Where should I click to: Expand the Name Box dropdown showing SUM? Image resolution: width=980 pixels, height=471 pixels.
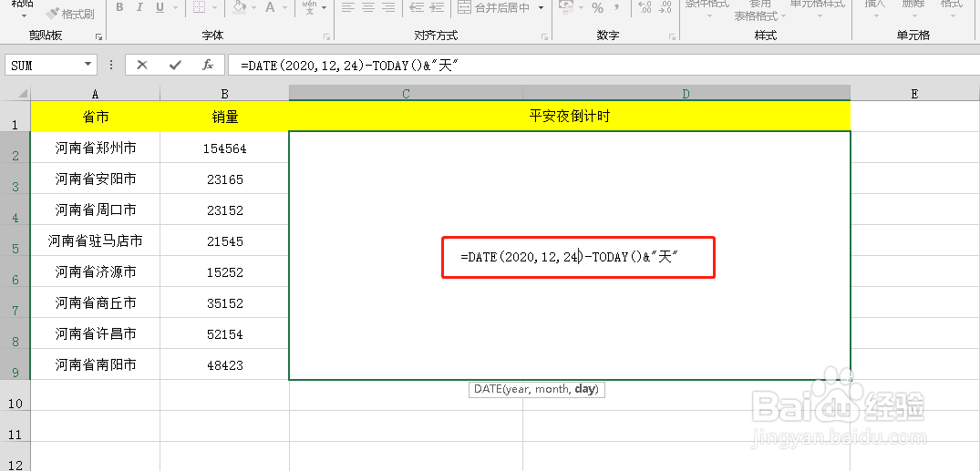tap(88, 65)
